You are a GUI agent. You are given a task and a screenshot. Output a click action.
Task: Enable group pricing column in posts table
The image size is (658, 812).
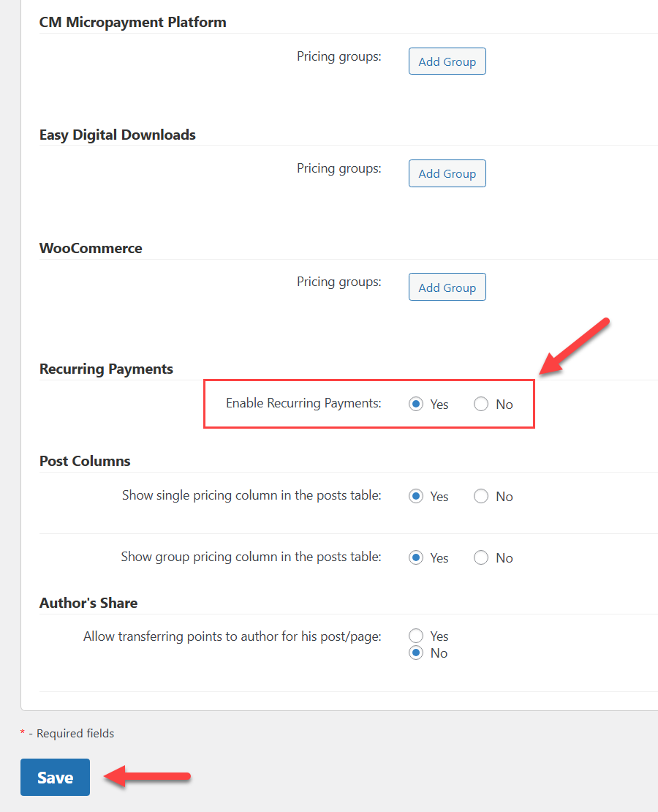tap(416, 557)
